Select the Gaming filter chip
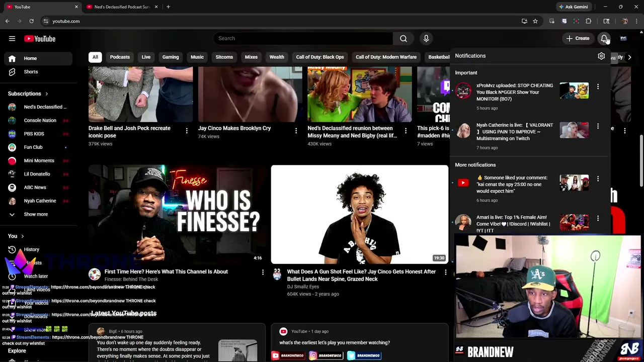This screenshot has width=644, height=362. (x=171, y=57)
